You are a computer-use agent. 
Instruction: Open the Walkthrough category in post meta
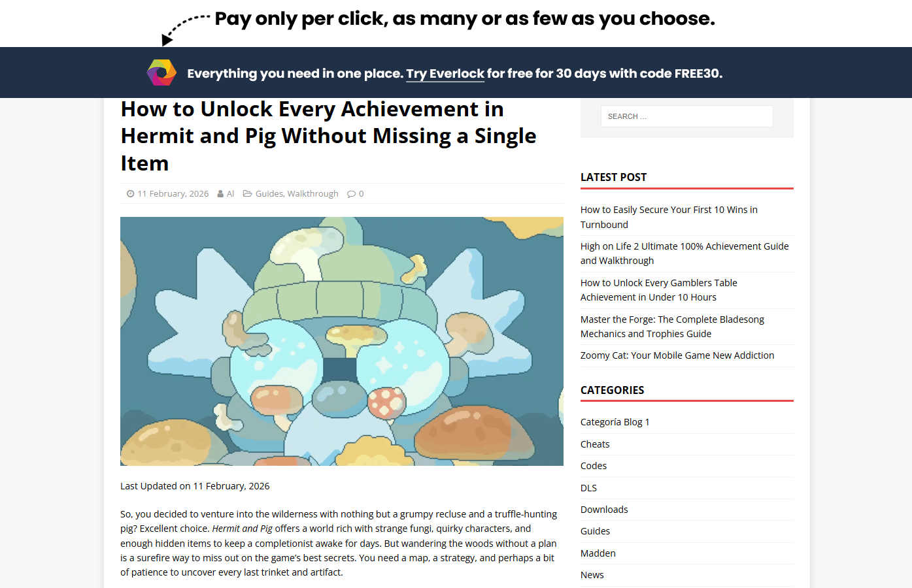(x=313, y=194)
